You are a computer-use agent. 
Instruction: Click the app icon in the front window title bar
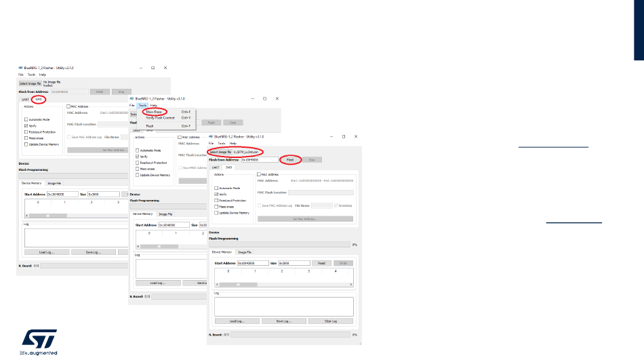click(x=211, y=136)
